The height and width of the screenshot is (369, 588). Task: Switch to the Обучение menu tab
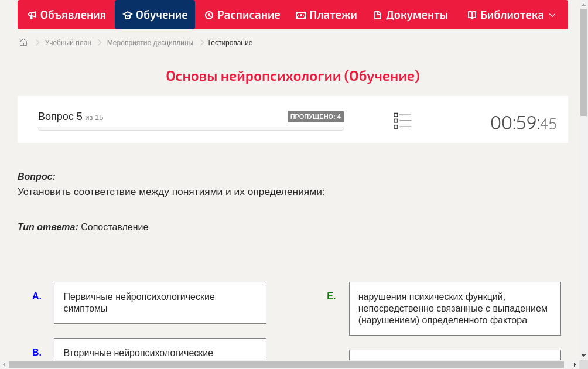155,15
